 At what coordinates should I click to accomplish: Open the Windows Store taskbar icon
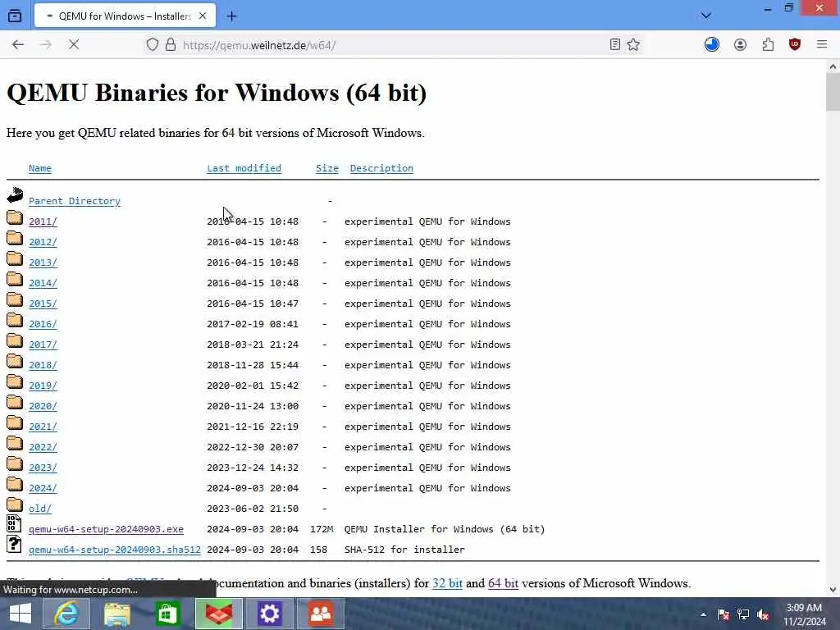(167, 614)
